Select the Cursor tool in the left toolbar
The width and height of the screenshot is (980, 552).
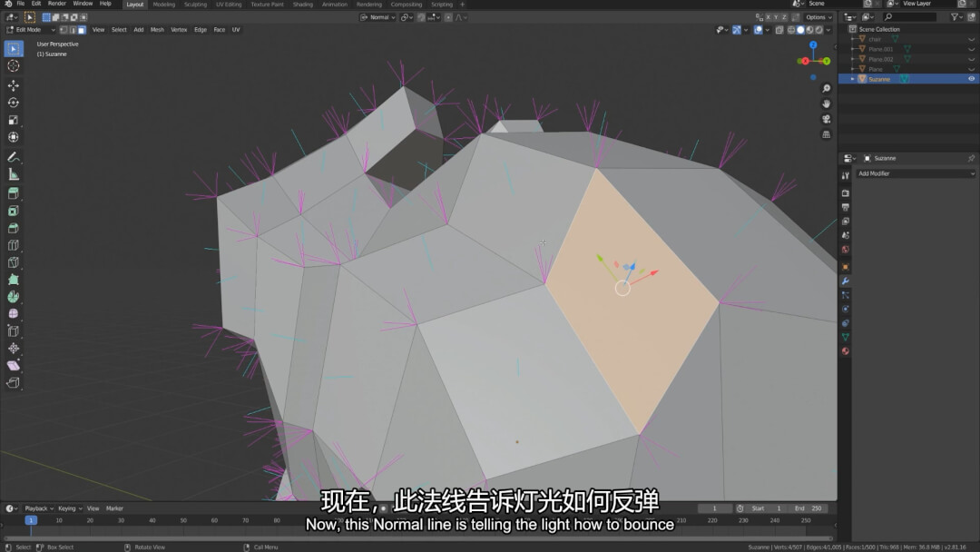tap(13, 66)
